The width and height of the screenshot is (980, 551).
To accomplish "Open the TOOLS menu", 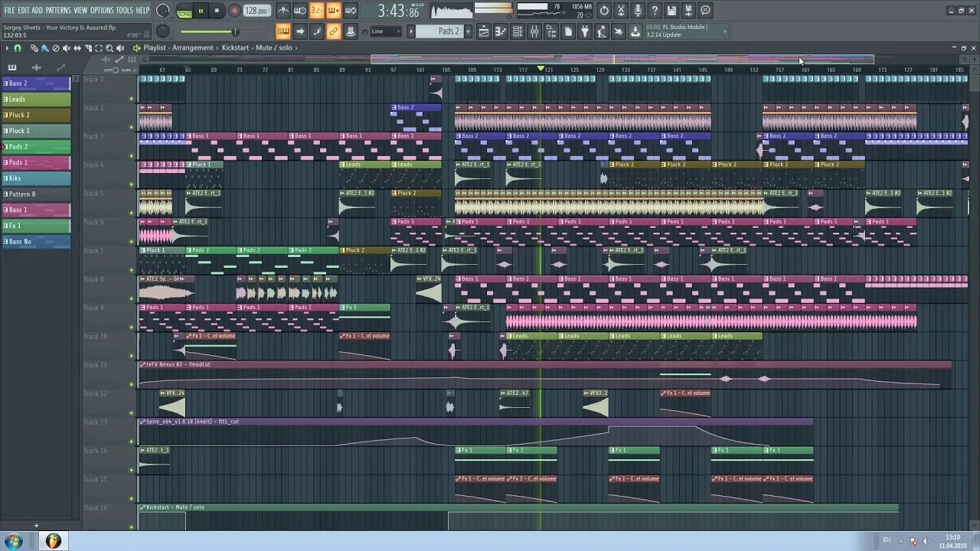I will pos(124,10).
